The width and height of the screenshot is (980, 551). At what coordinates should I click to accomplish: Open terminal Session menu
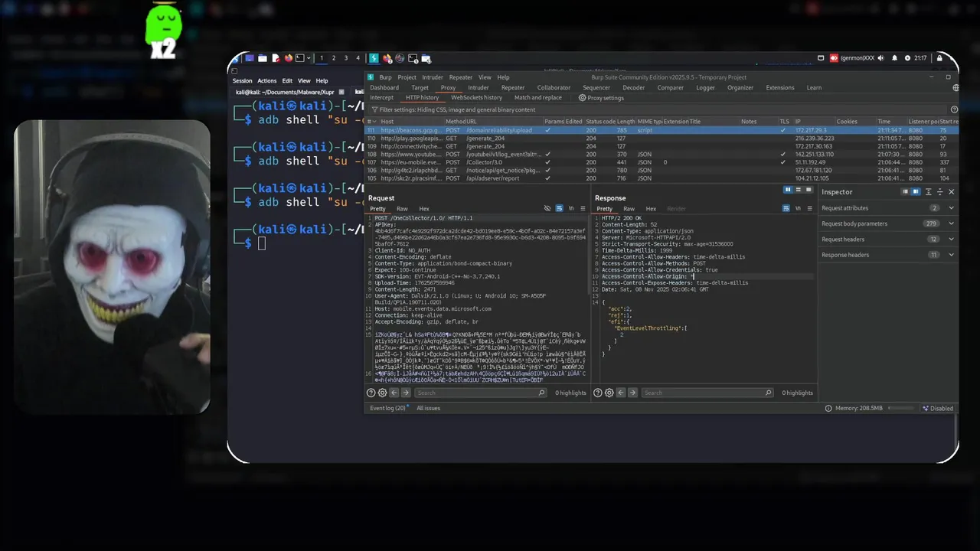(x=242, y=80)
